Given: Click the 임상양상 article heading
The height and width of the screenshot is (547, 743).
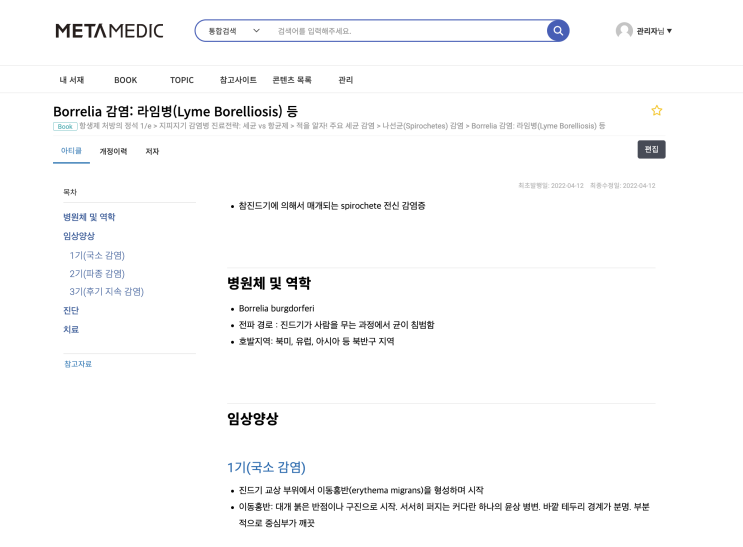Looking at the screenshot, I should pos(253,419).
